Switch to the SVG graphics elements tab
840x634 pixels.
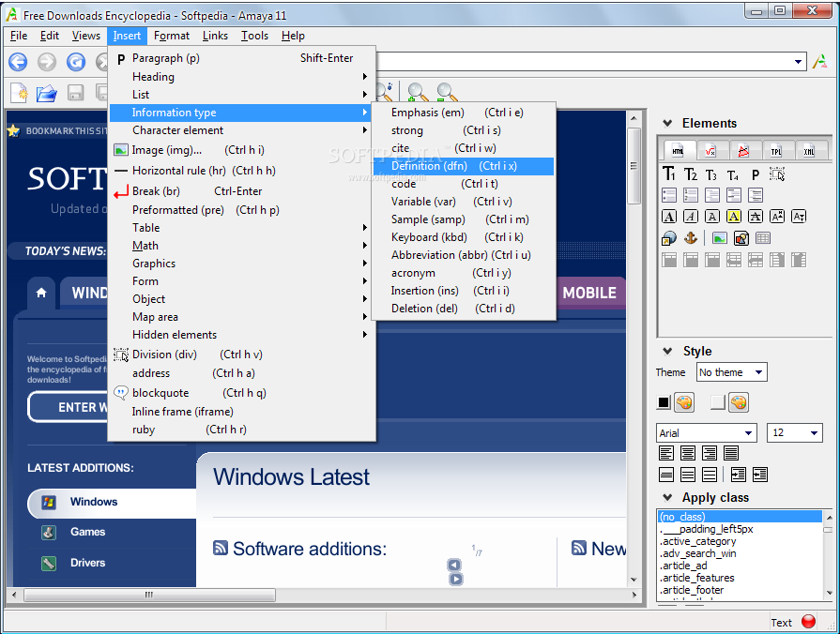[743, 152]
